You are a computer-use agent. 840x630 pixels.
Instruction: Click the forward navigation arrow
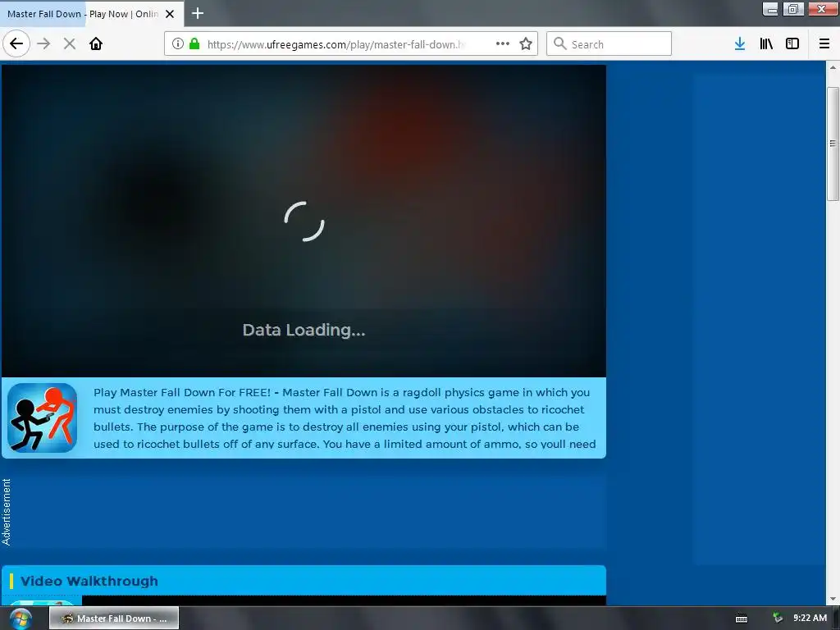[44, 43]
